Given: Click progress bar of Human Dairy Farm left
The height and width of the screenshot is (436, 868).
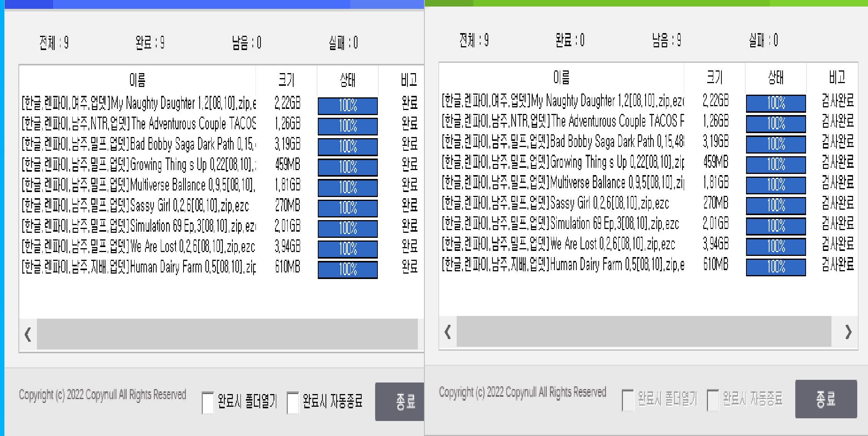Looking at the screenshot, I should click(347, 269).
